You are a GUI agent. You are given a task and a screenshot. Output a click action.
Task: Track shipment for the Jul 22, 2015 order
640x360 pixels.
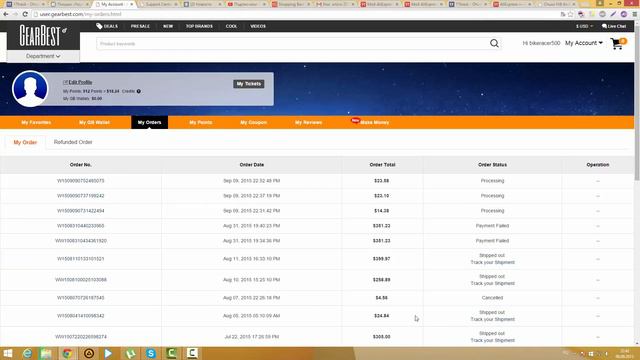pyautogui.click(x=492, y=340)
